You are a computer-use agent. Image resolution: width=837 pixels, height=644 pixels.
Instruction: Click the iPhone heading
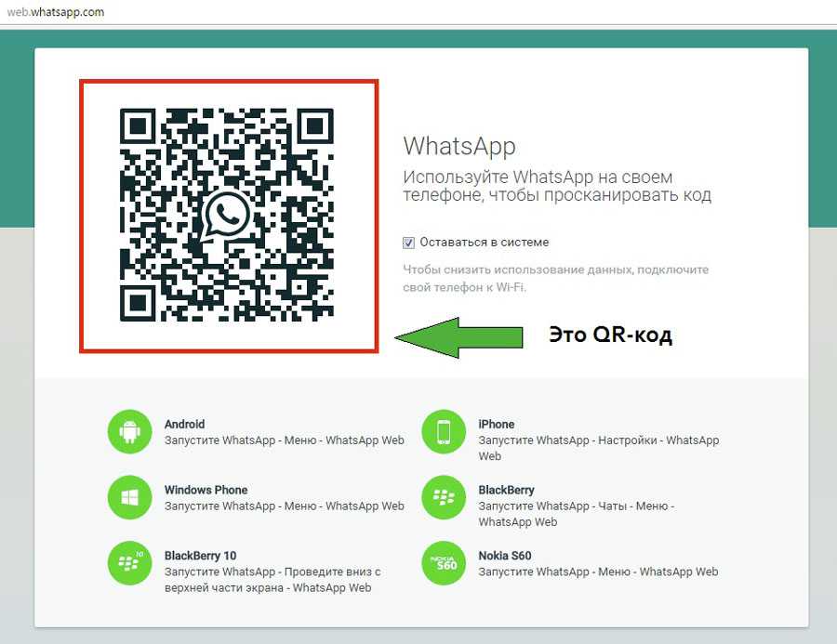[x=497, y=424]
